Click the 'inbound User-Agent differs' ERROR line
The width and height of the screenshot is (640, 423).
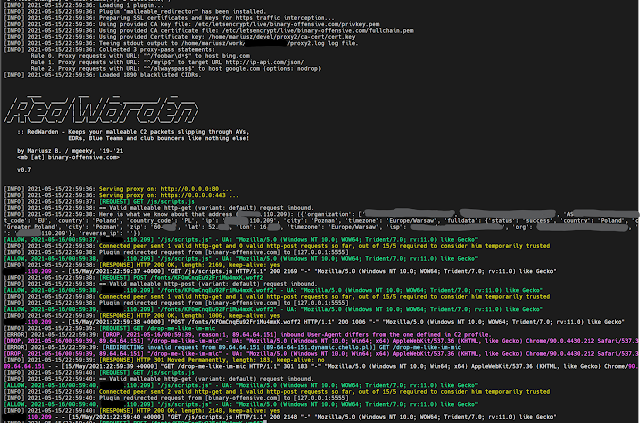click(x=247, y=335)
